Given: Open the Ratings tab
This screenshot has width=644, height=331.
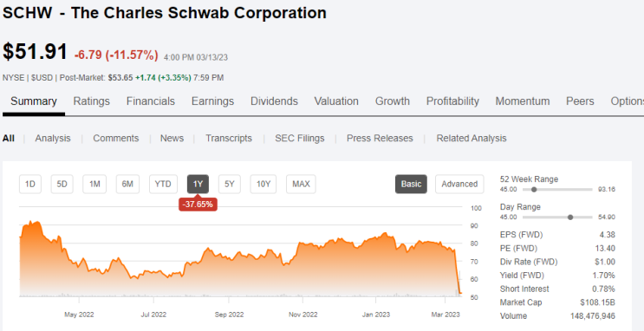Looking at the screenshot, I should 92,101.
